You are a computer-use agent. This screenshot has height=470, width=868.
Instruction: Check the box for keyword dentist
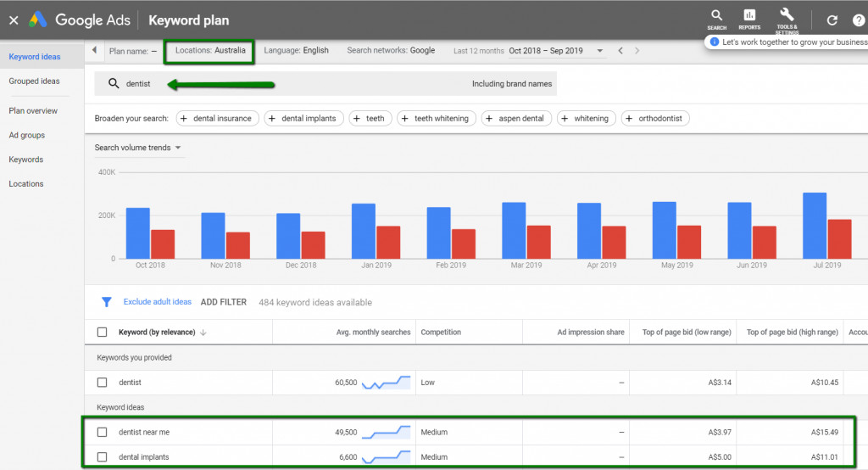pyautogui.click(x=102, y=383)
